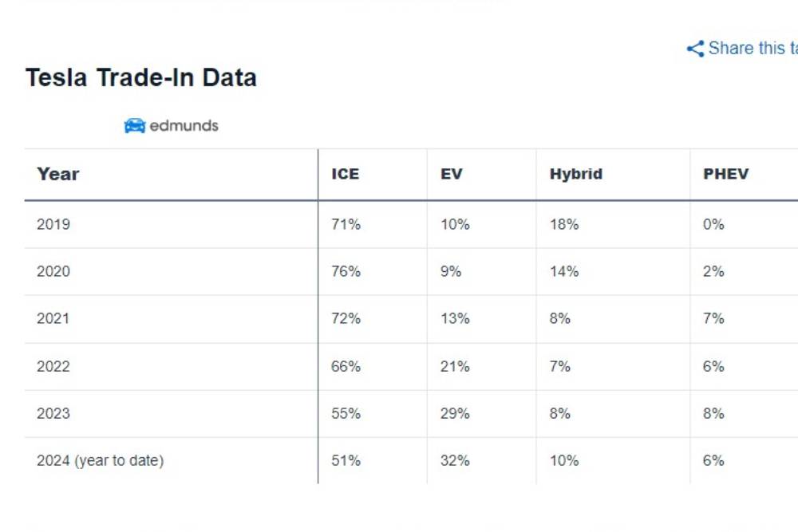
Task: Click the edmunds brand name text
Action: click(184, 126)
